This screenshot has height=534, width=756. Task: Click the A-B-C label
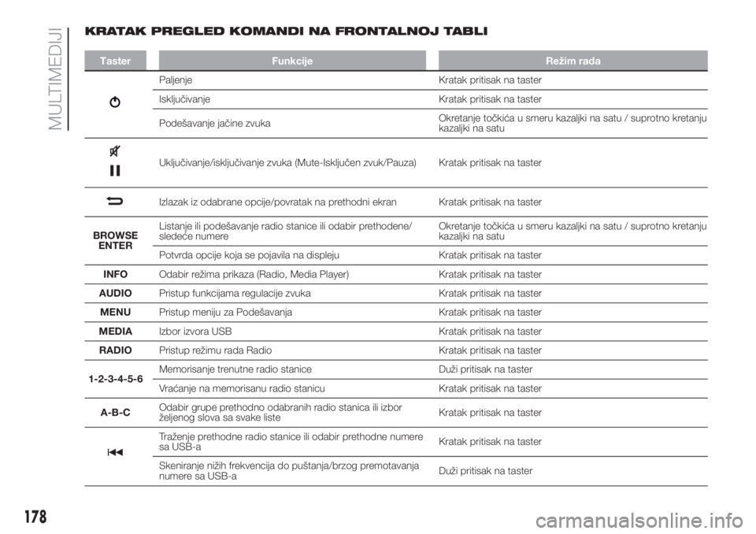click(115, 413)
